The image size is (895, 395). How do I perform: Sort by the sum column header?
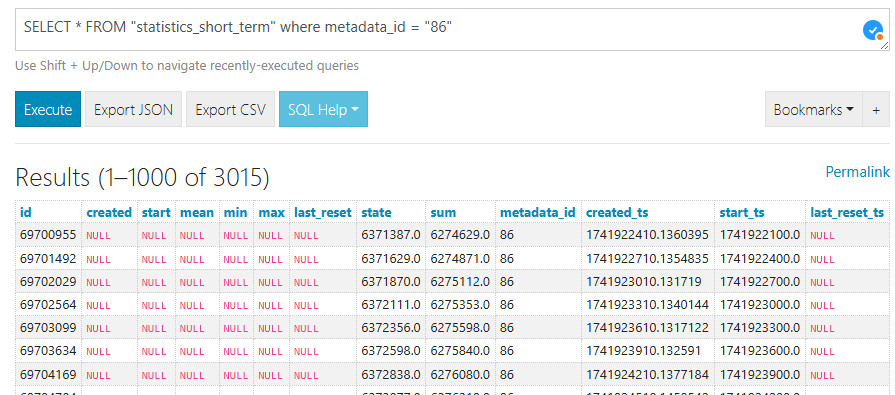point(444,213)
